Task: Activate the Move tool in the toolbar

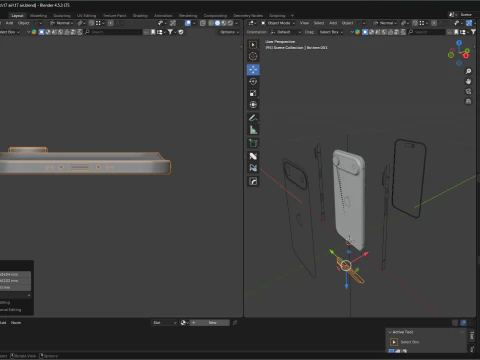Action: coord(253,69)
